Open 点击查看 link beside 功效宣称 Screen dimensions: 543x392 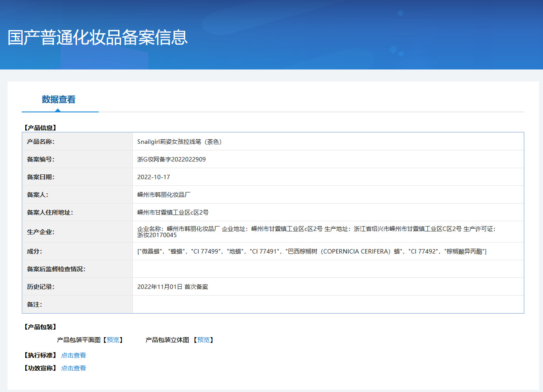74,368
